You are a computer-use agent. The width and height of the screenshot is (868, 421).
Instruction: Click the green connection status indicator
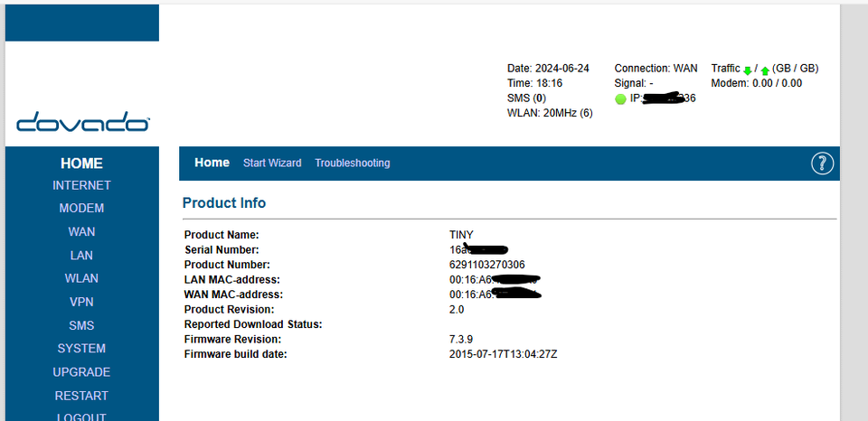pos(620,98)
